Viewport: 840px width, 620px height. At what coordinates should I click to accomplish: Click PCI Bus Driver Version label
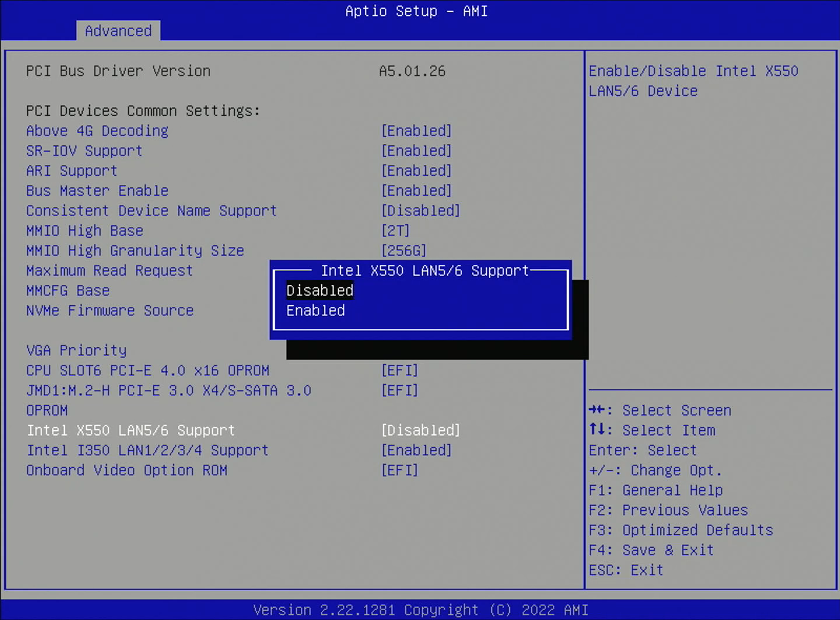point(118,71)
